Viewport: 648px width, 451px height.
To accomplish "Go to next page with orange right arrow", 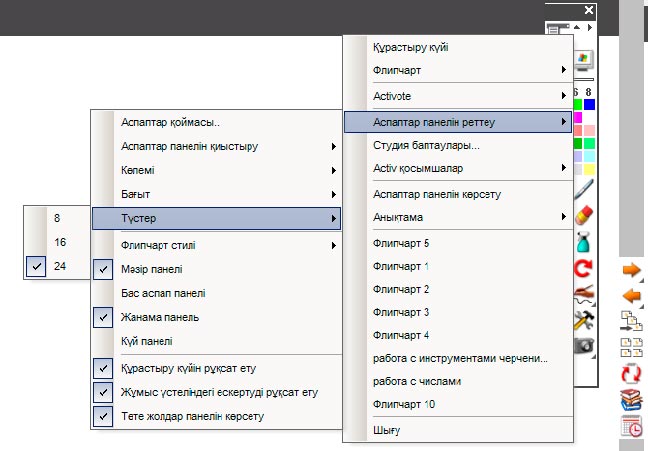I will 631,270.
